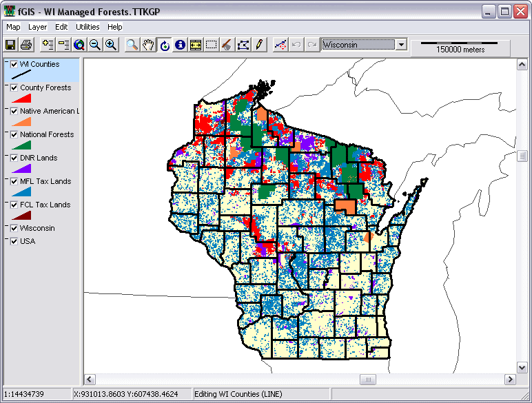Toggle County Forests layer visibility
Image resolution: width=532 pixels, height=403 pixels.
click(x=14, y=87)
